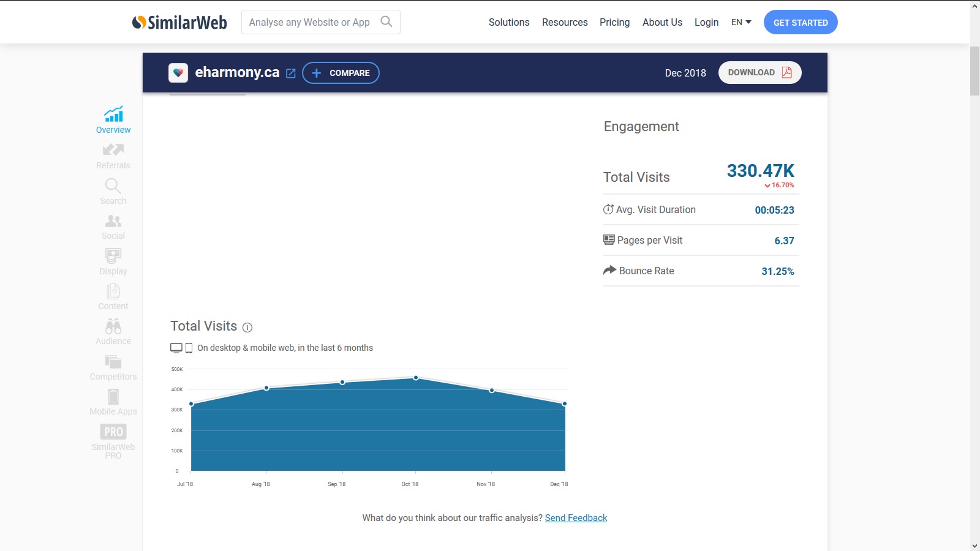980x551 pixels.
Task: Open the Resources menu
Action: 565,22
